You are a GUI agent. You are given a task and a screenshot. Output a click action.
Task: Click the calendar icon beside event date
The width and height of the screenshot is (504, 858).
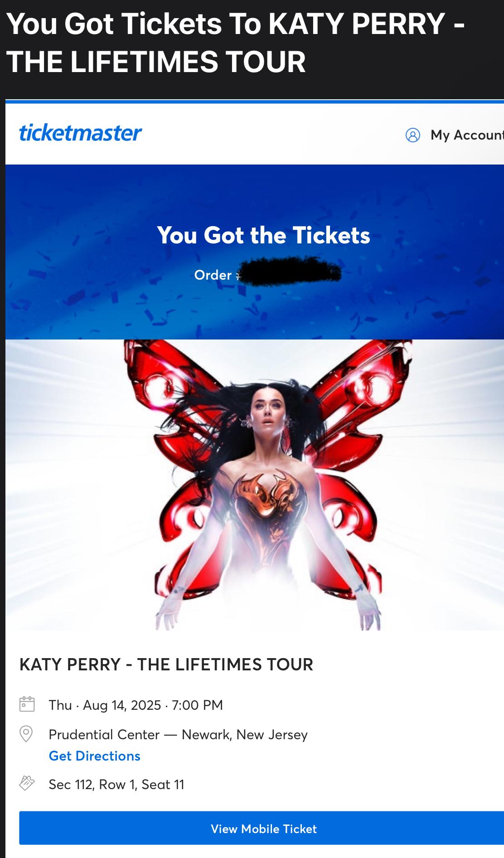pos(27,704)
